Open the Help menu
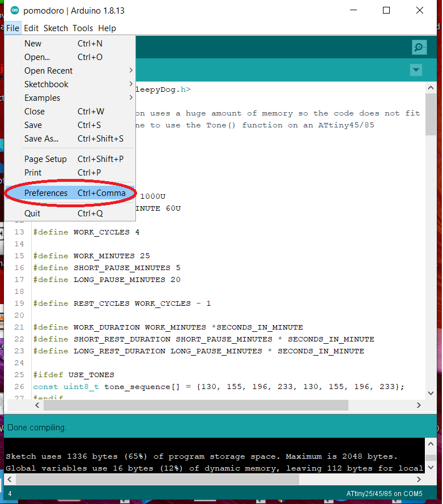The height and width of the screenshot is (504, 443). pyautogui.click(x=107, y=28)
